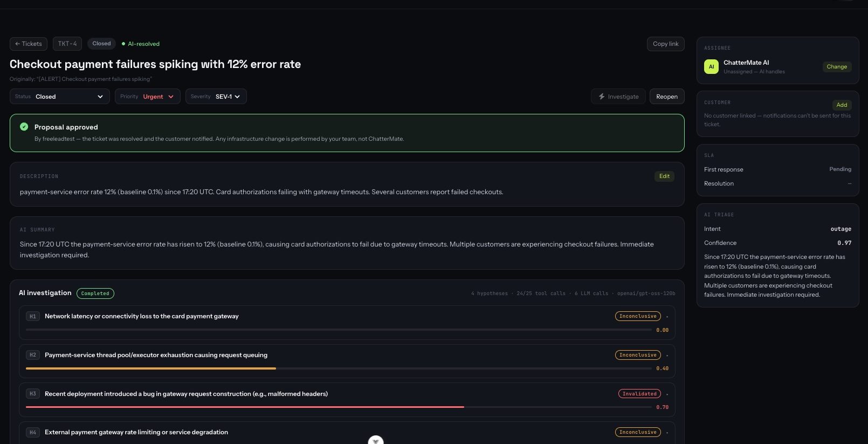Screen dimensions: 868x444
Task: Click the First response Pending SLA value
Action: [x=840, y=169]
